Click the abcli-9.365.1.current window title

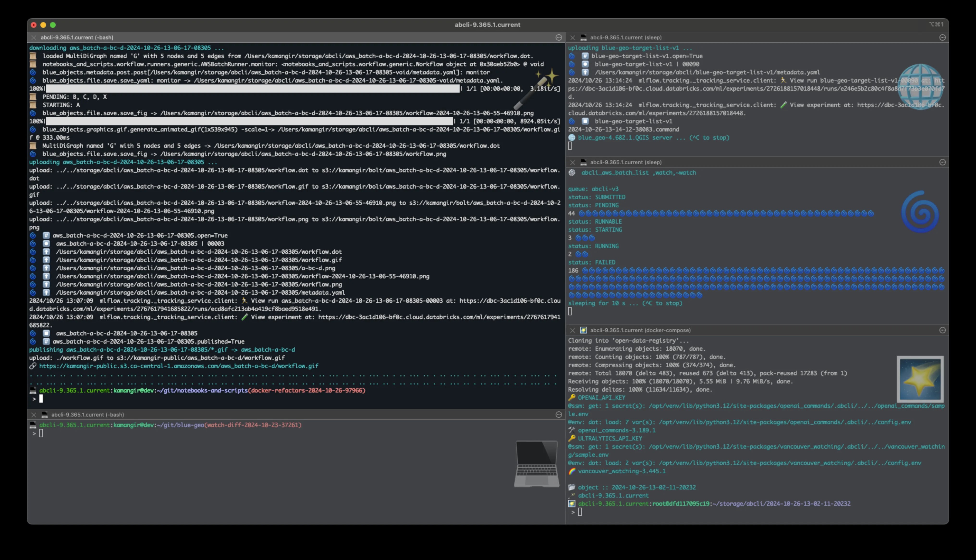tap(487, 25)
